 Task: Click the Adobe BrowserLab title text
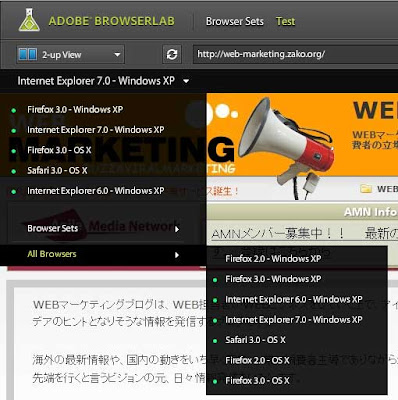click(112, 21)
